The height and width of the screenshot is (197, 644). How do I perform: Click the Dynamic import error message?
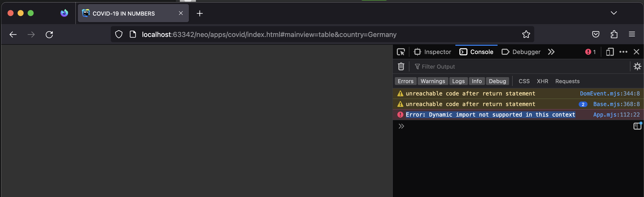[x=491, y=115]
